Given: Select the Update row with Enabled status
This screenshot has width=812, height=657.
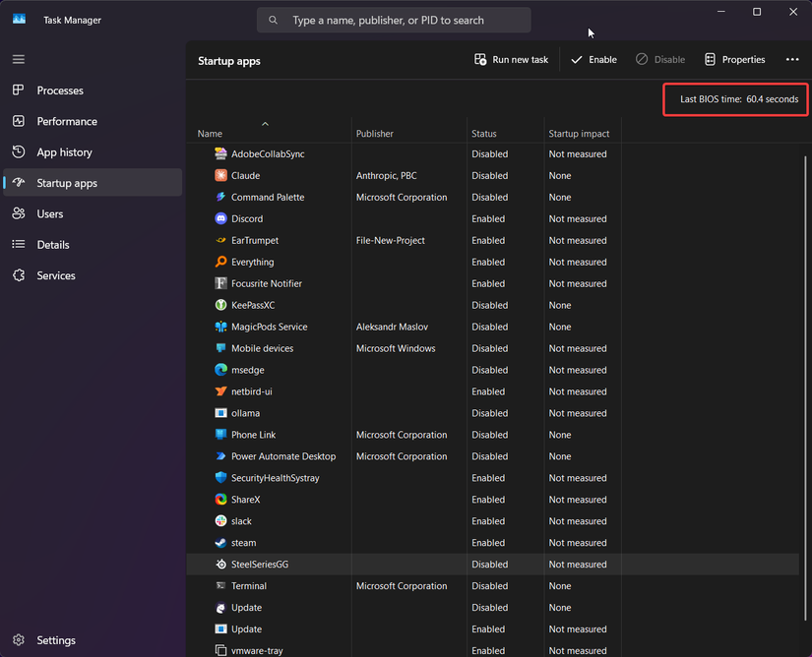Looking at the screenshot, I should pos(492,629).
